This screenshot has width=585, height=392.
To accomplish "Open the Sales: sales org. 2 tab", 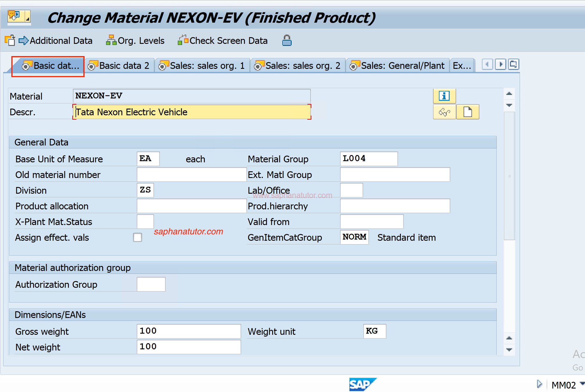I will (298, 66).
